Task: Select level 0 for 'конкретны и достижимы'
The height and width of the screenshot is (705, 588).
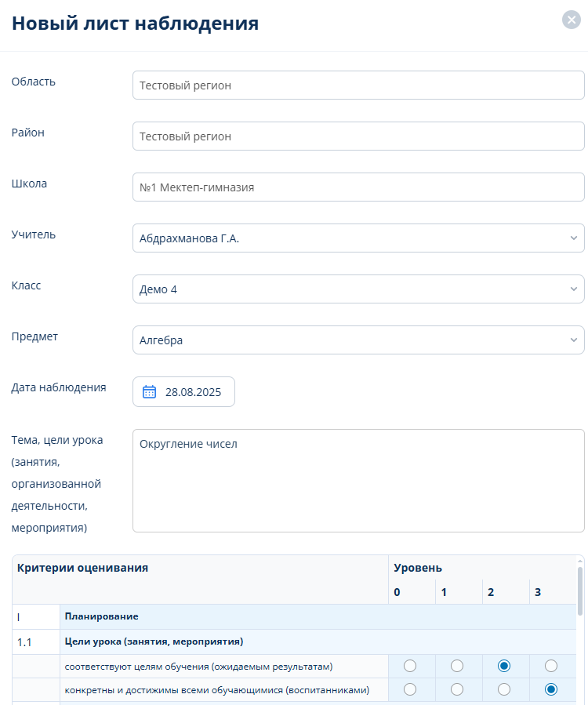Action: click(x=410, y=689)
